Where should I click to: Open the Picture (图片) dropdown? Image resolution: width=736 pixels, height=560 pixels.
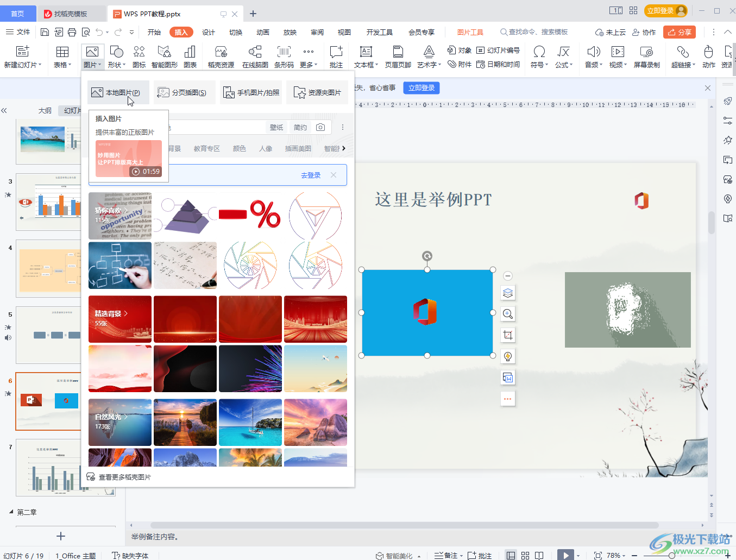[x=92, y=65]
